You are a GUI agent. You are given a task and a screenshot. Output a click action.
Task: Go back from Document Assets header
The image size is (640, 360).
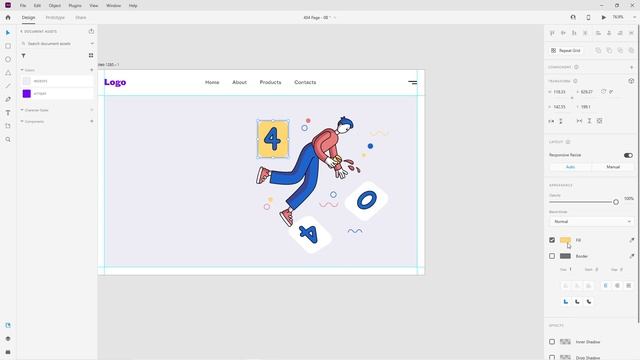21,31
